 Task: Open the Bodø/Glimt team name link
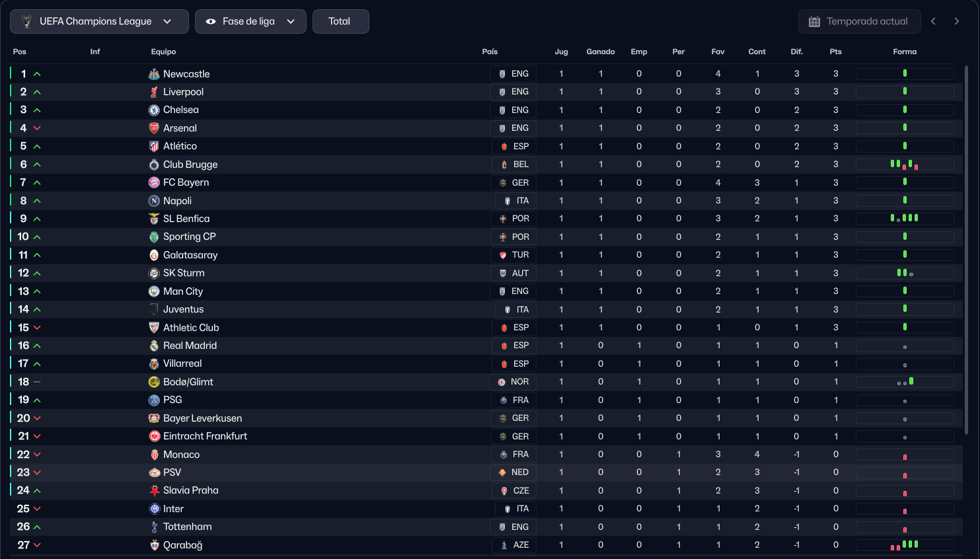[188, 382]
